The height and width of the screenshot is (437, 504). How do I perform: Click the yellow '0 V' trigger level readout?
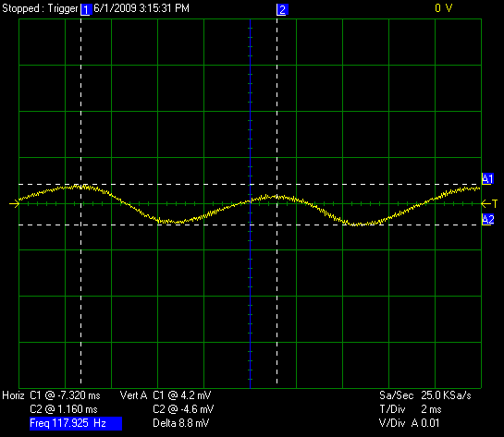pos(444,8)
